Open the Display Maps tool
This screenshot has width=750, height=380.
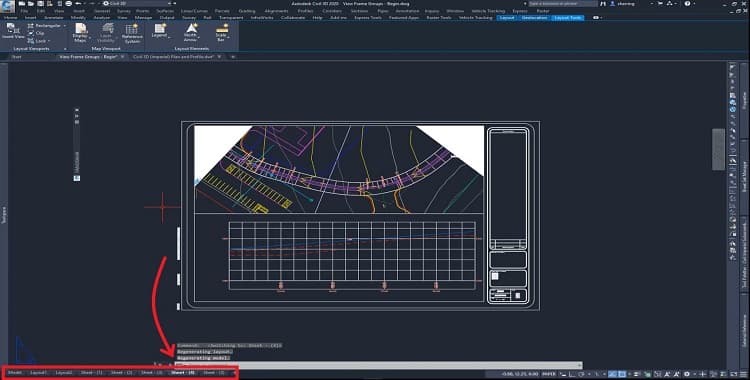click(x=80, y=33)
